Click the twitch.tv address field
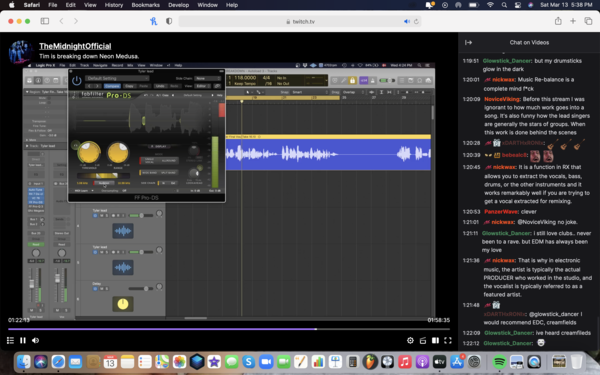 click(x=300, y=21)
